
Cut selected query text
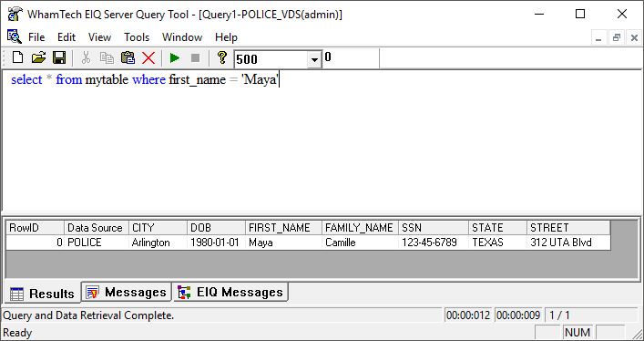tap(86, 58)
